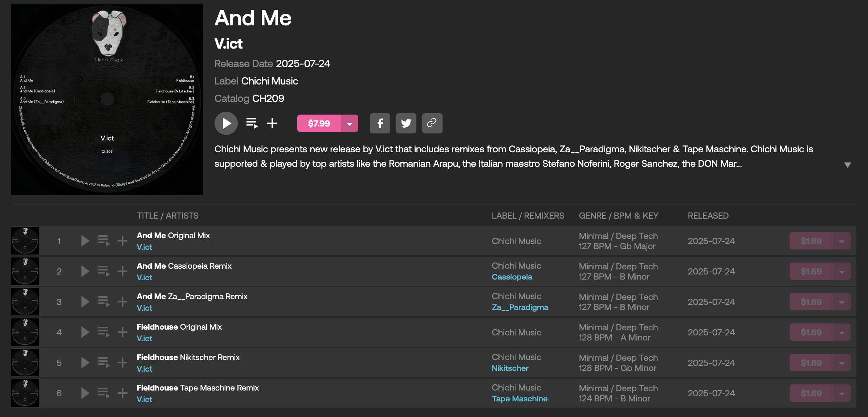Viewport: 868px width, 417px height.
Task: Open the $7.99 release price dropdown arrow
Action: tap(350, 123)
